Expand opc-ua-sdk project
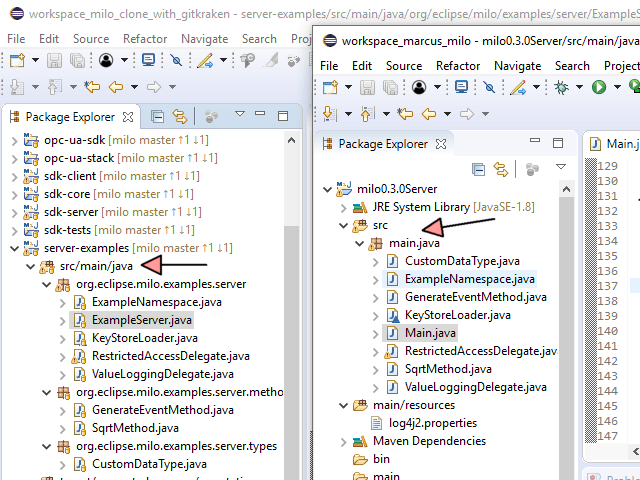 [14, 141]
